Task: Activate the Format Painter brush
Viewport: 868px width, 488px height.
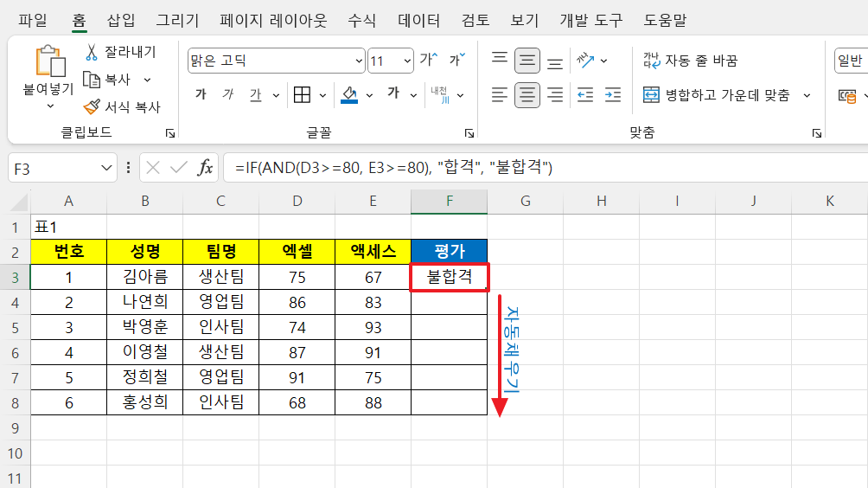Action: pyautogui.click(x=92, y=106)
